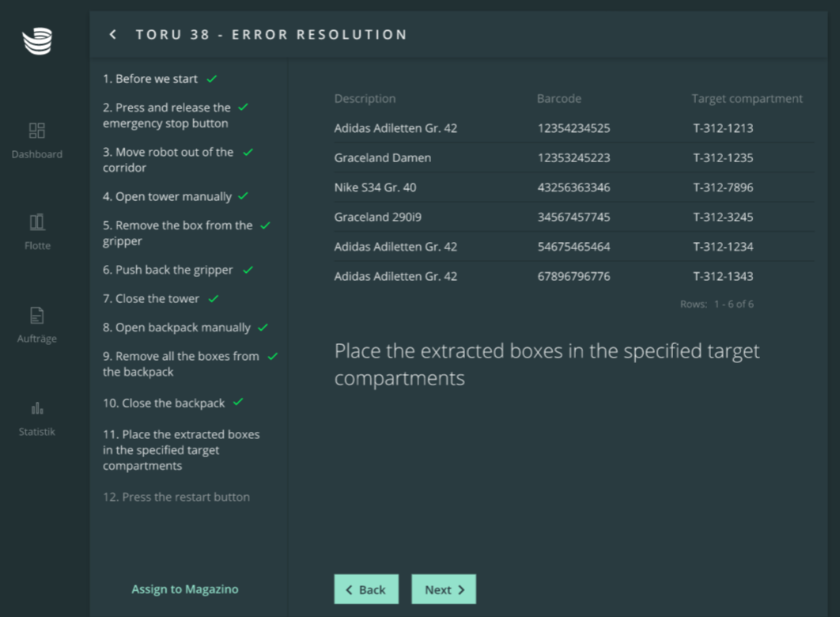This screenshot has height=617, width=840.
Task: Select step 11 'Place the extracted boxes'
Action: click(x=181, y=450)
